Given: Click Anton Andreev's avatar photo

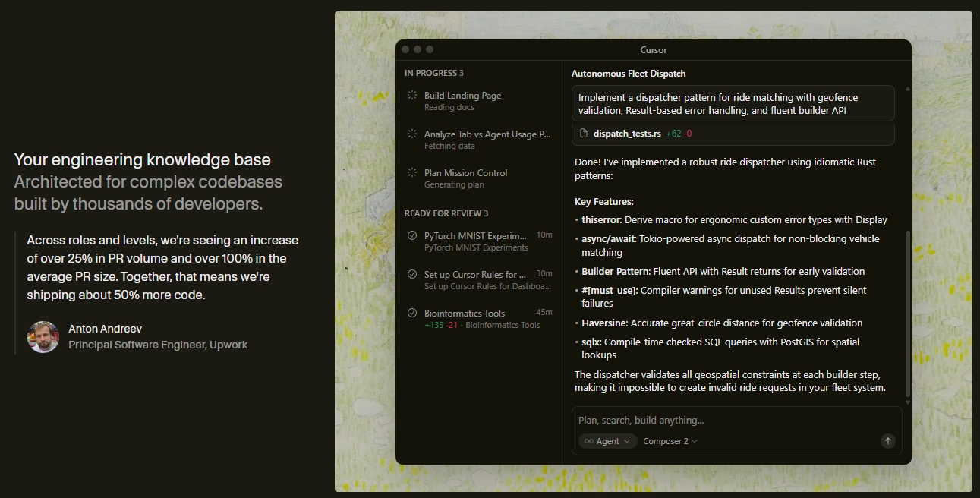Looking at the screenshot, I should click(43, 337).
